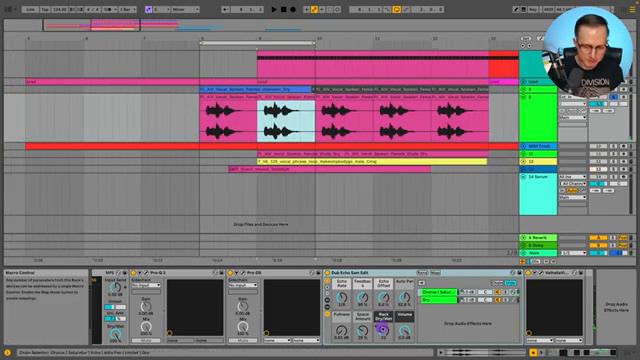
Task: Click the Pro-Q 3 Mute button
Action: (x=146, y=340)
